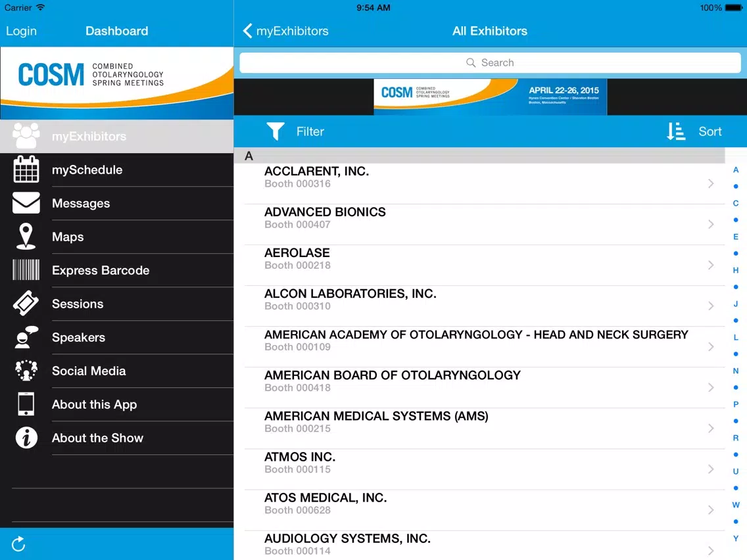The image size is (747, 560).
Task: Expand AEROLASE row chevron
Action: coord(711,266)
